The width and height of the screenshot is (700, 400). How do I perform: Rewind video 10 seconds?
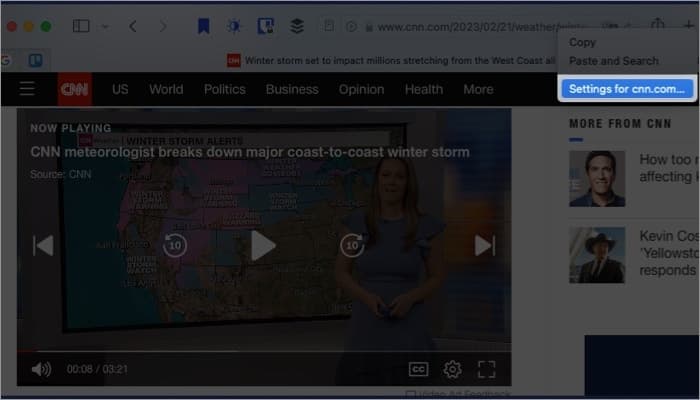click(x=175, y=245)
